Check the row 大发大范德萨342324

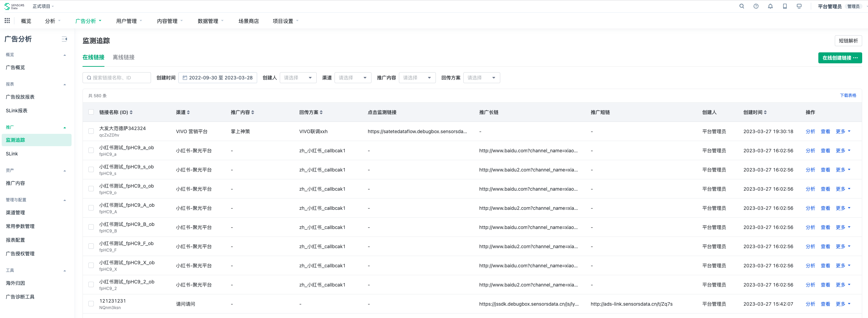point(91,131)
